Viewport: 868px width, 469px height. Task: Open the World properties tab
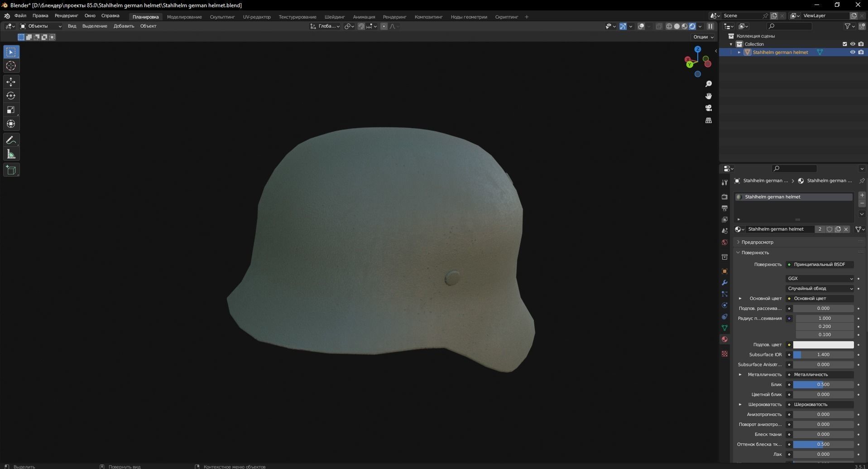point(724,242)
